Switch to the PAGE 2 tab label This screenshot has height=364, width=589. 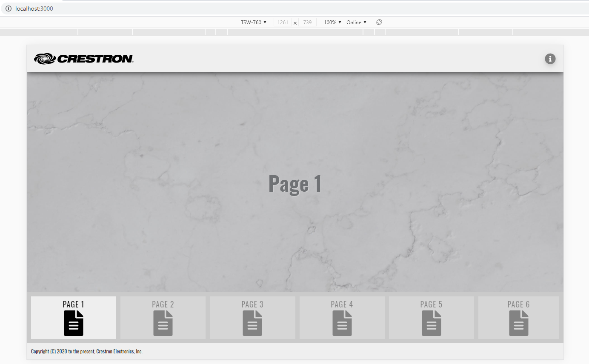(x=163, y=304)
